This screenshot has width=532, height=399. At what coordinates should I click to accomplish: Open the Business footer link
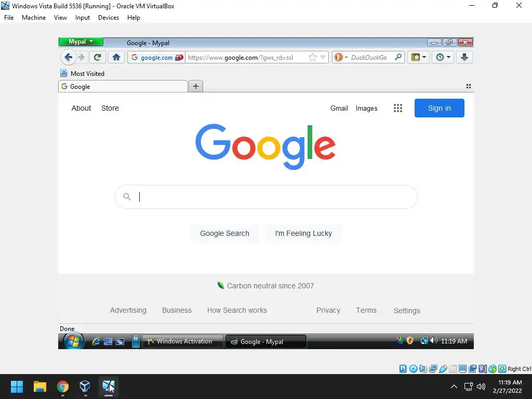(x=177, y=311)
